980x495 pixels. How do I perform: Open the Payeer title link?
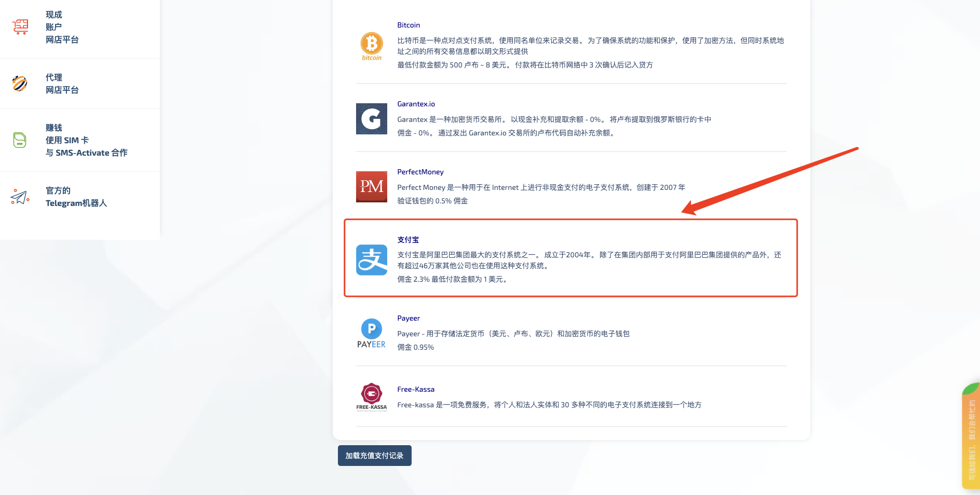pyautogui.click(x=409, y=318)
